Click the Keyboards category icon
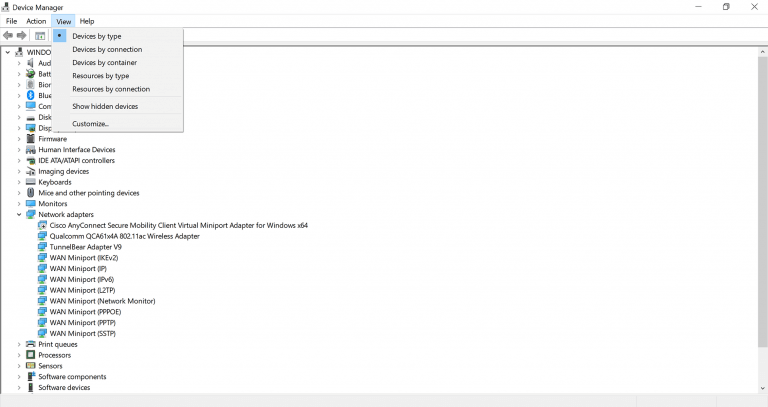This screenshot has width=768, height=407. [x=31, y=182]
